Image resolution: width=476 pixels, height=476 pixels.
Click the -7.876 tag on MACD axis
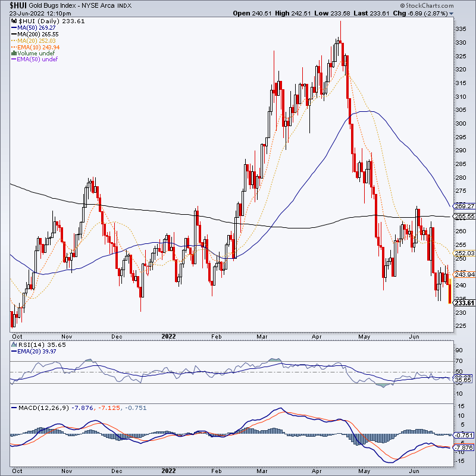464,448
